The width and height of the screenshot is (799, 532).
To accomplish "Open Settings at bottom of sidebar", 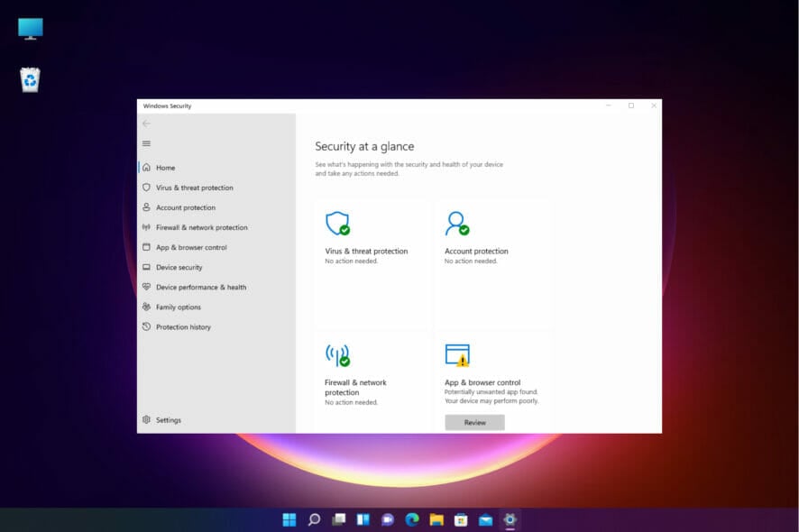I will [x=168, y=419].
